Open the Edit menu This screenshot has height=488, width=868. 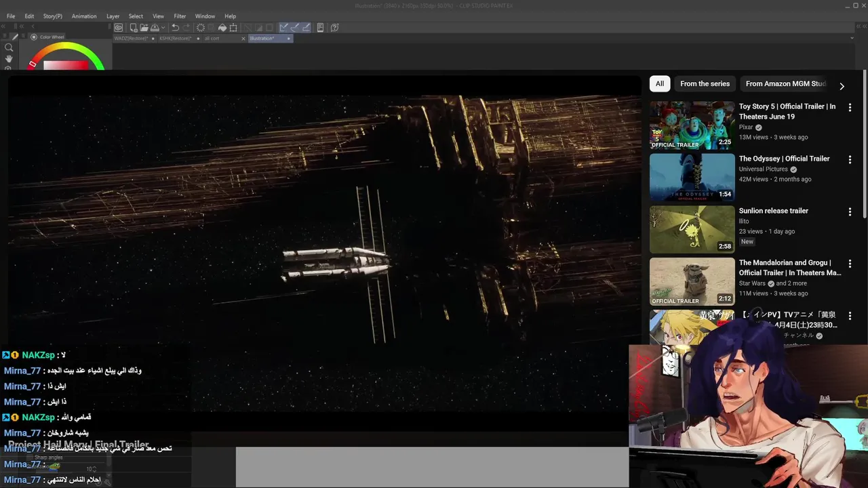[x=29, y=16]
